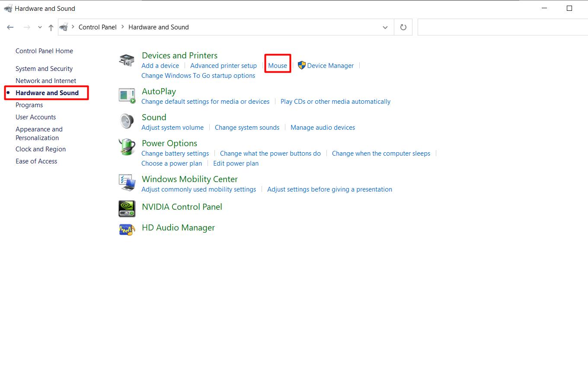Click Adjust system volume link
Viewport: 588px width, 368px height.
pyautogui.click(x=172, y=128)
